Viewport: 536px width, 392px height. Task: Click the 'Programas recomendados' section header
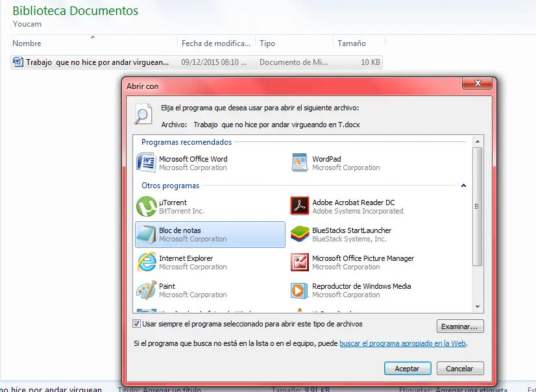point(187,142)
